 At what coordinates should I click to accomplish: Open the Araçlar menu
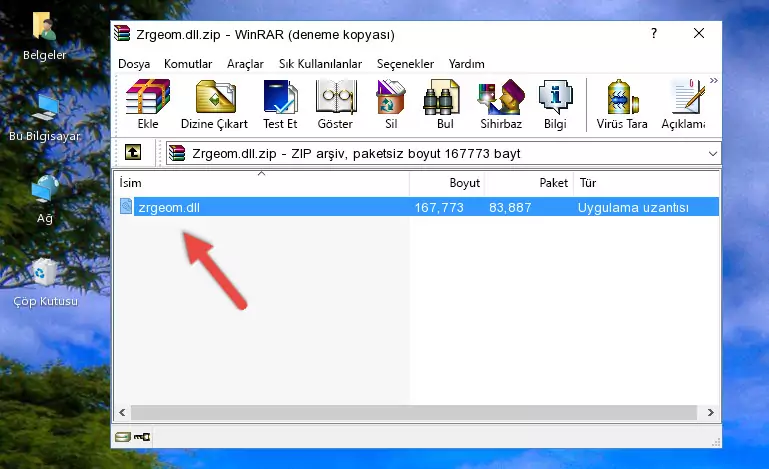[245, 64]
